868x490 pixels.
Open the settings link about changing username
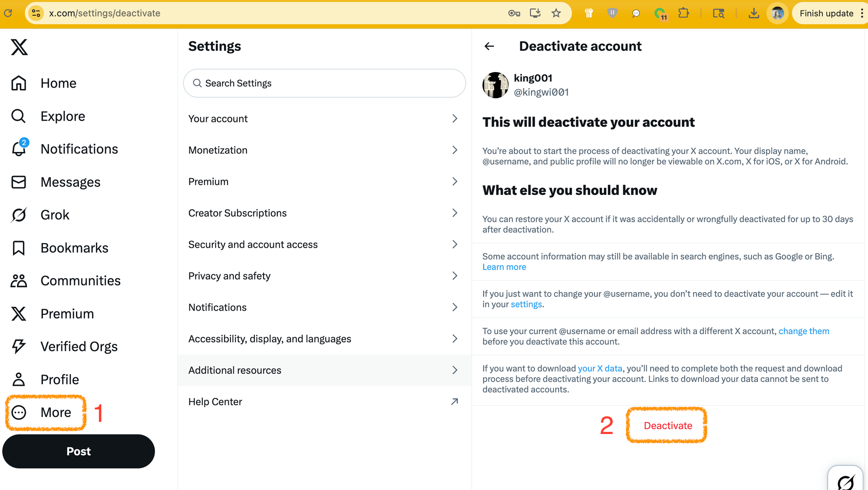(526, 304)
